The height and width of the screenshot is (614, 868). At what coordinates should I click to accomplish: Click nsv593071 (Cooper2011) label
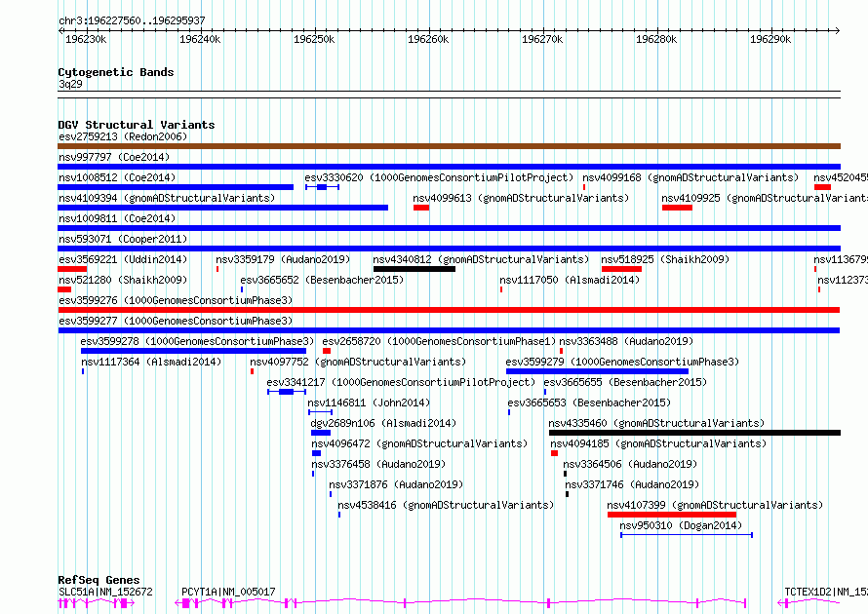123,239
